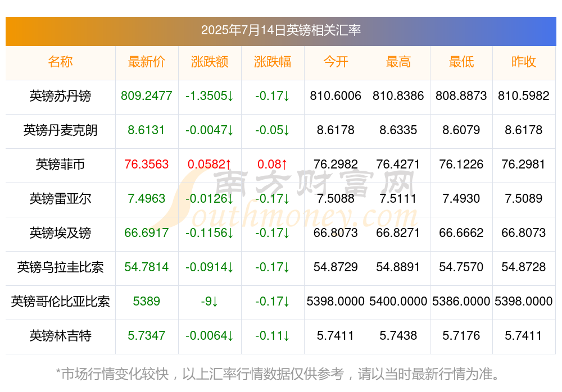562x392 pixels.
Task: Click change amount -0.0047↓
Action: tap(209, 130)
